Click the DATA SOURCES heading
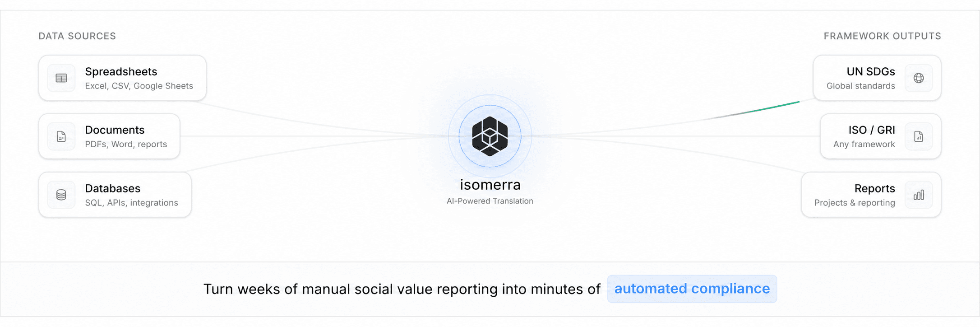980x327 pixels. click(x=77, y=36)
